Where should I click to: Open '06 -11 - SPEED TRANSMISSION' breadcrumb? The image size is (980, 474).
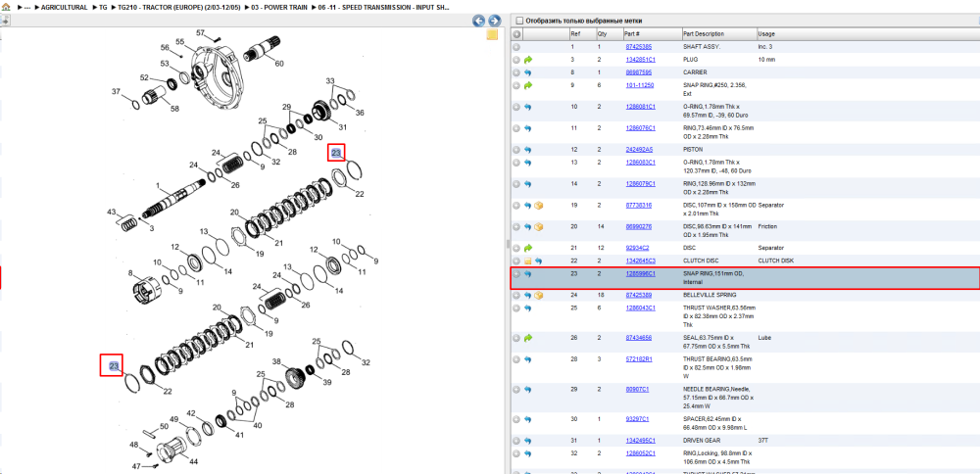click(x=384, y=8)
